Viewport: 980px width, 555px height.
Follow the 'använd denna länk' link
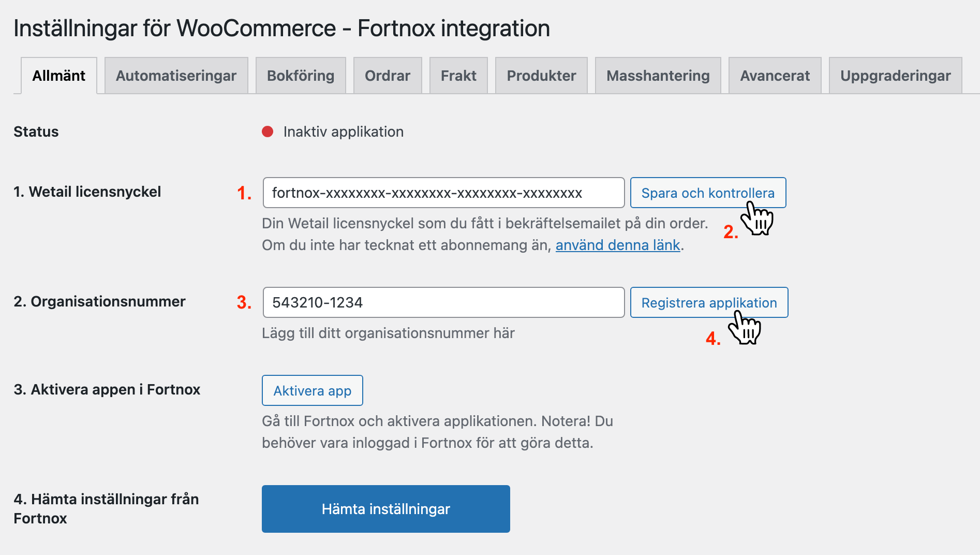tap(618, 245)
